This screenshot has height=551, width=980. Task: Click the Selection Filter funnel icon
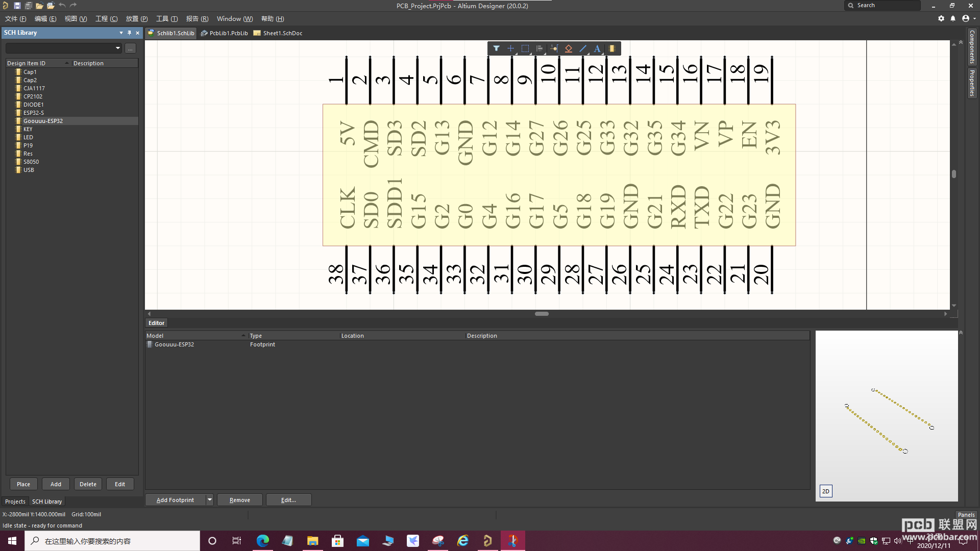pos(496,48)
